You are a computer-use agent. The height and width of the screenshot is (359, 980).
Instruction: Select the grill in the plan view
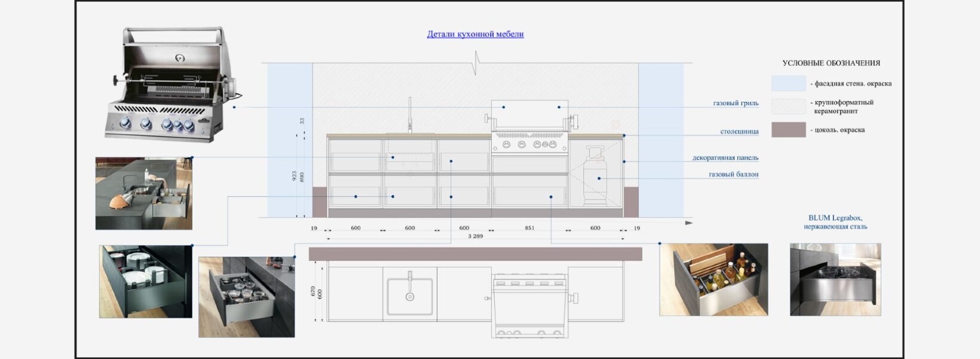click(529, 305)
